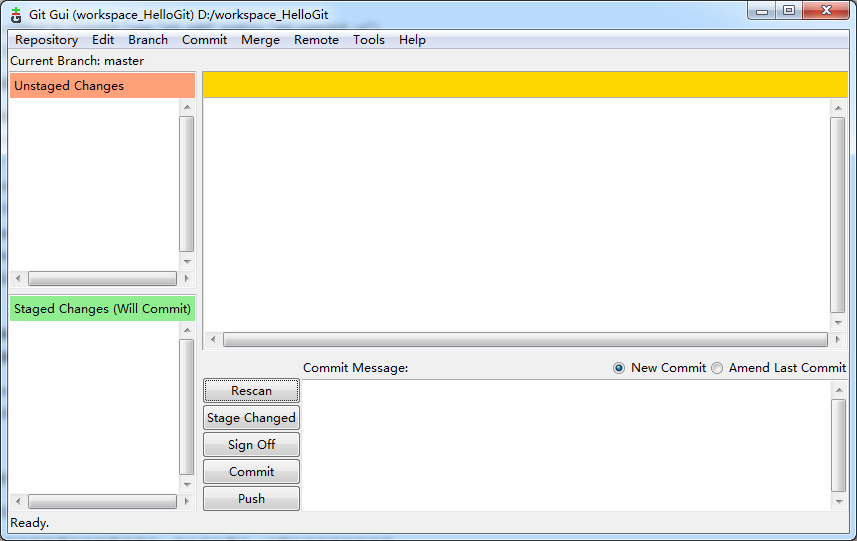
Task: Click left arrow of Staged Changes horizontal scrollbar
Action: [x=18, y=501]
